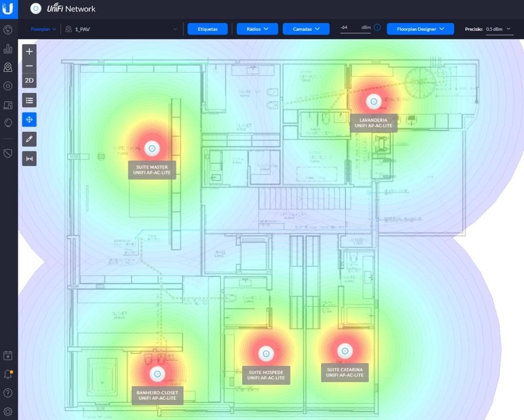Click the Ubiquiti logo in the corner

click(8, 8)
